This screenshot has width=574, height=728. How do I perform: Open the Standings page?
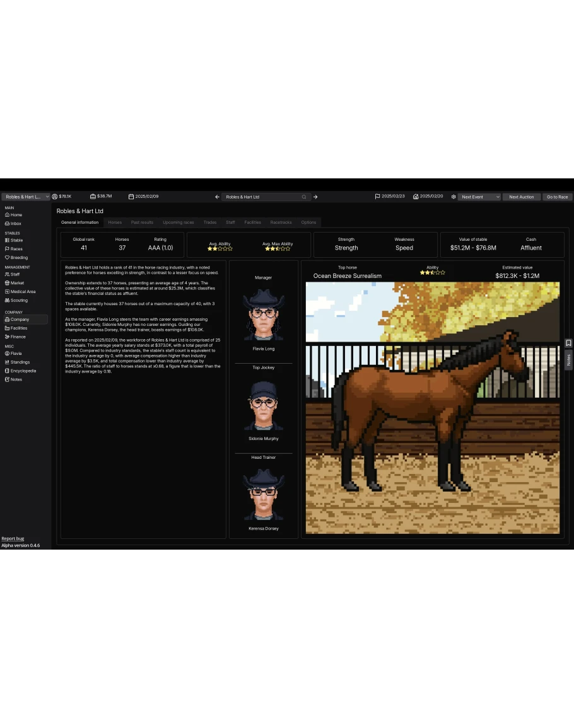[20, 362]
